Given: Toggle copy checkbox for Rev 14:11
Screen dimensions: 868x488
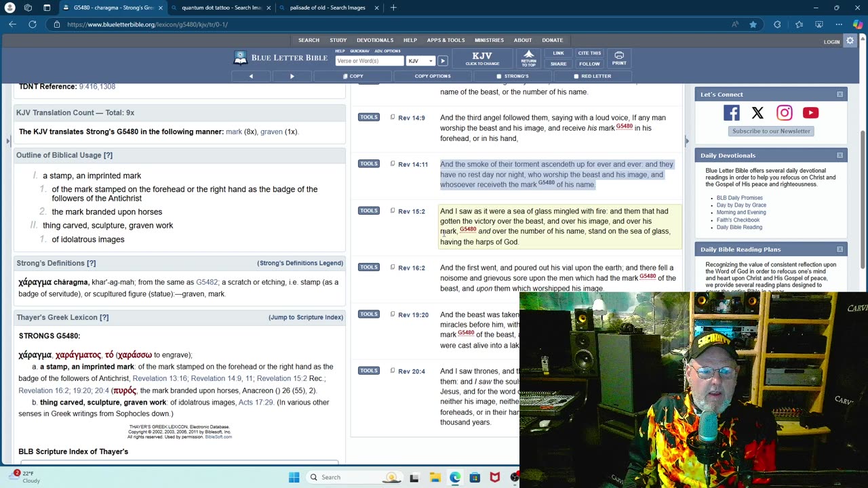Looking at the screenshot, I should (x=392, y=163).
